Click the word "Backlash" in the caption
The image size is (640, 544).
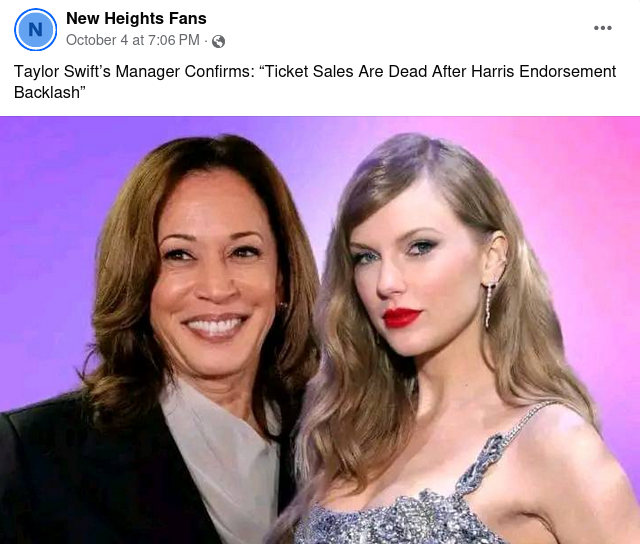click(47, 92)
